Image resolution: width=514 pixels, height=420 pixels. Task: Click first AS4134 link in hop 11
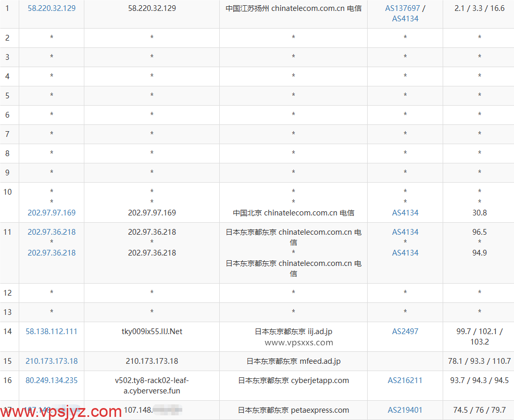(x=405, y=232)
